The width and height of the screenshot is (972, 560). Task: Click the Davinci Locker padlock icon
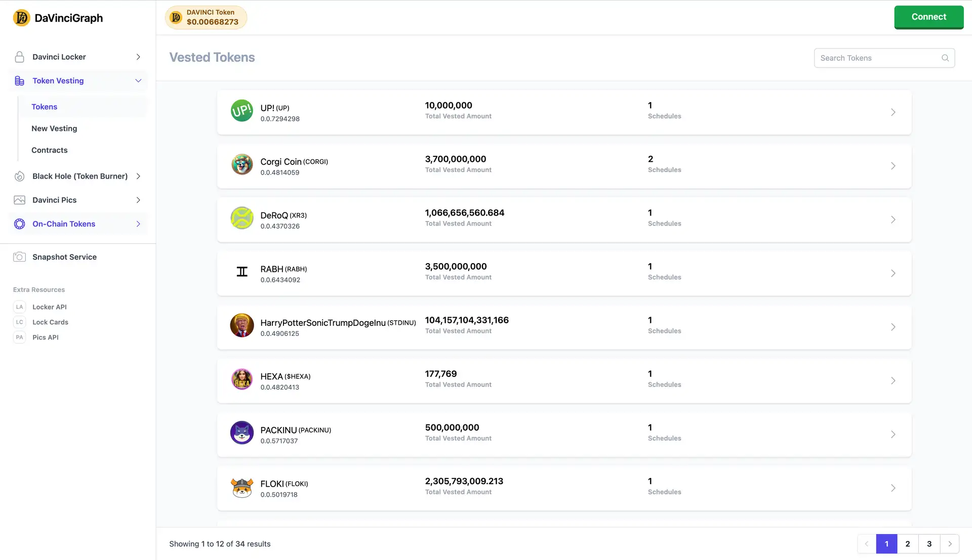point(19,57)
